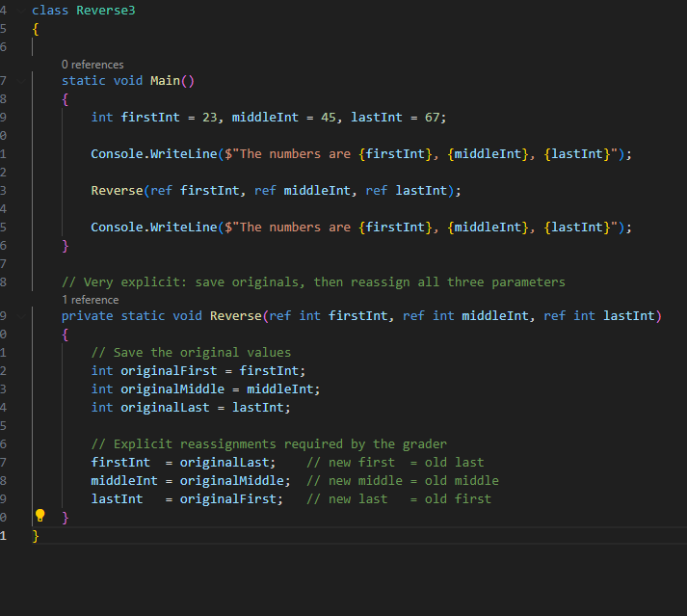Click the "// new last = old first" comment

point(399,499)
